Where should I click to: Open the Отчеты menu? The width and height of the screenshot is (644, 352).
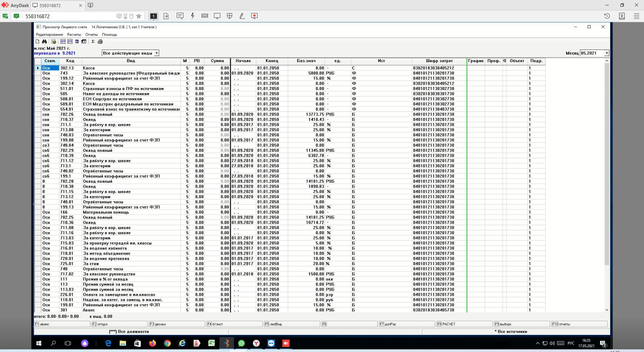click(x=92, y=35)
